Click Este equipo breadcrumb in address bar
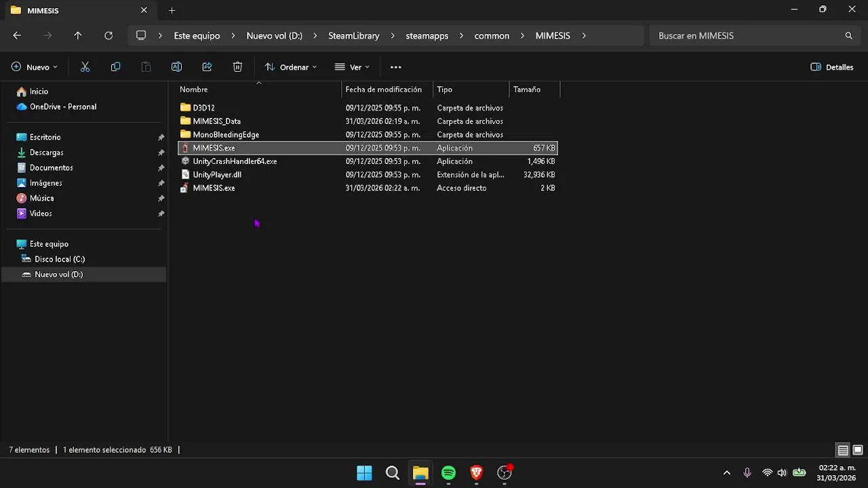This screenshot has width=868, height=488. click(197, 36)
